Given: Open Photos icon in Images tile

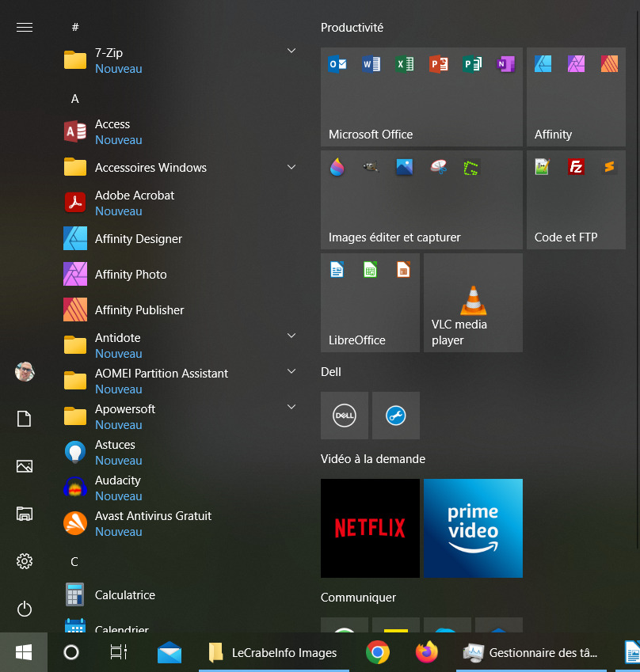Looking at the screenshot, I should 405,167.
